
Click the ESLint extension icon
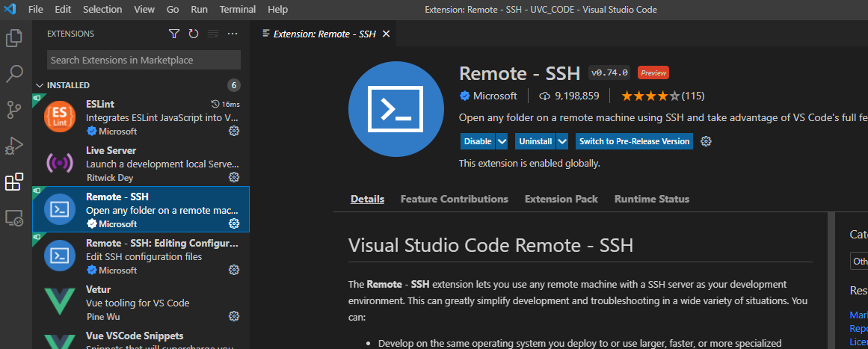[60, 117]
